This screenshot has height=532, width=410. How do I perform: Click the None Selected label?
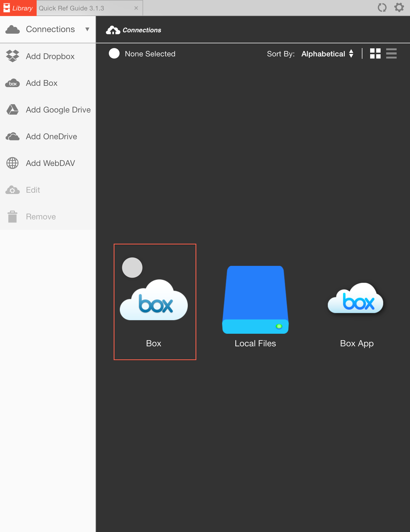click(x=150, y=54)
